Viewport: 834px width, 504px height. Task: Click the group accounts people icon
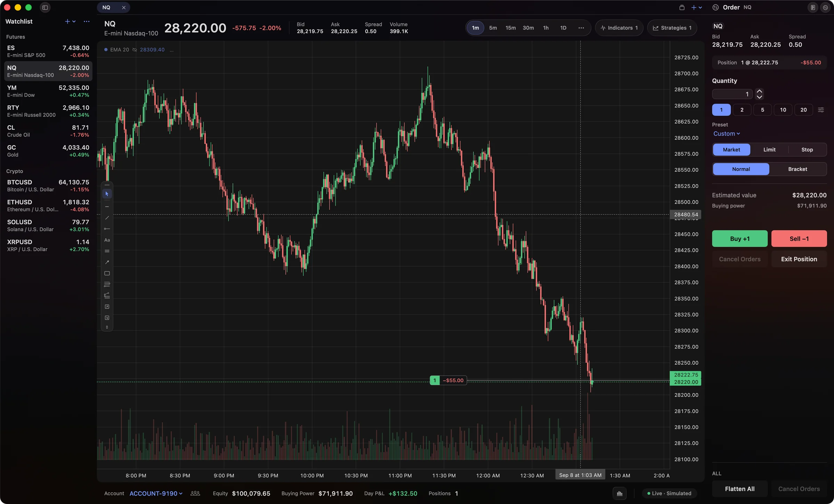pyautogui.click(x=195, y=493)
